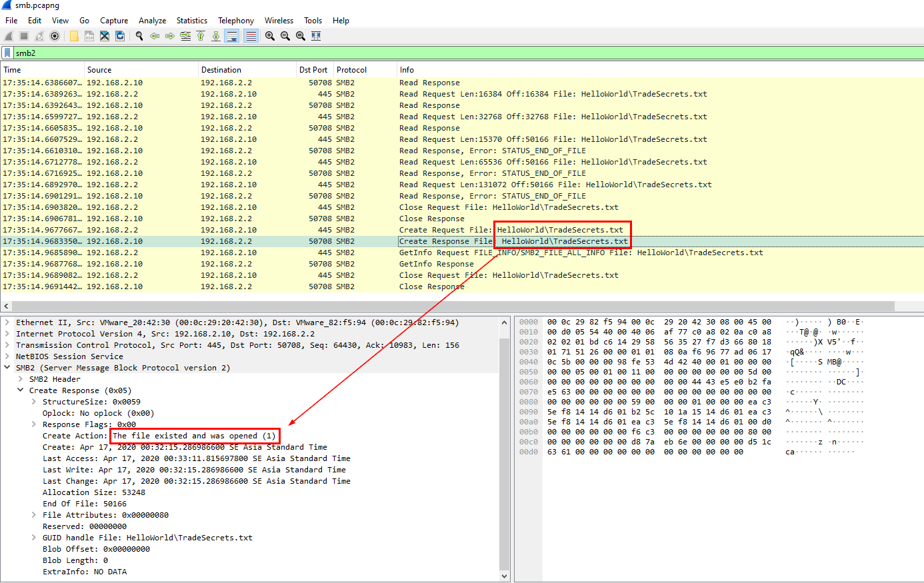This screenshot has width=924, height=583.
Task: Click the Info column header
Action: point(407,70)
